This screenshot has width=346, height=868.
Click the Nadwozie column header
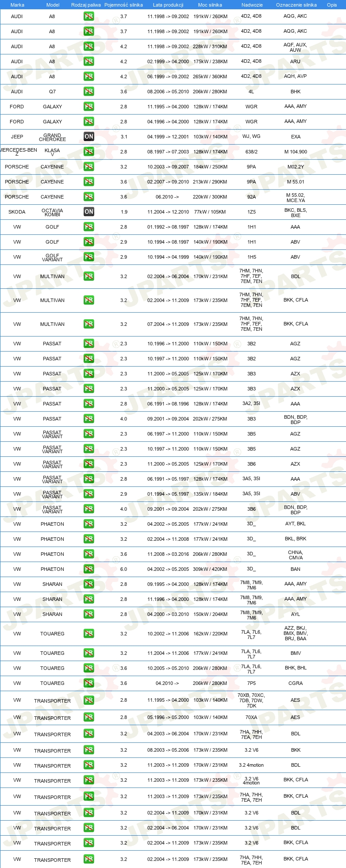click(x=252, y=5)
